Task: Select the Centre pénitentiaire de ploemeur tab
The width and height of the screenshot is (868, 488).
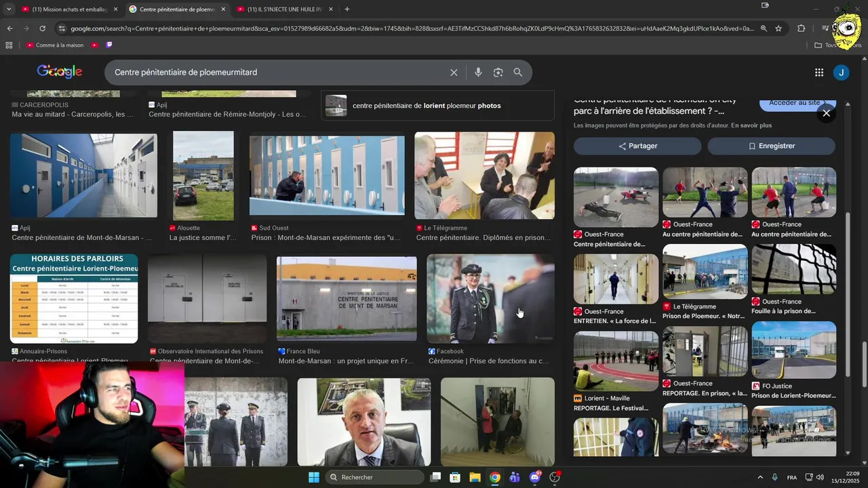Action: pos(176,9)
